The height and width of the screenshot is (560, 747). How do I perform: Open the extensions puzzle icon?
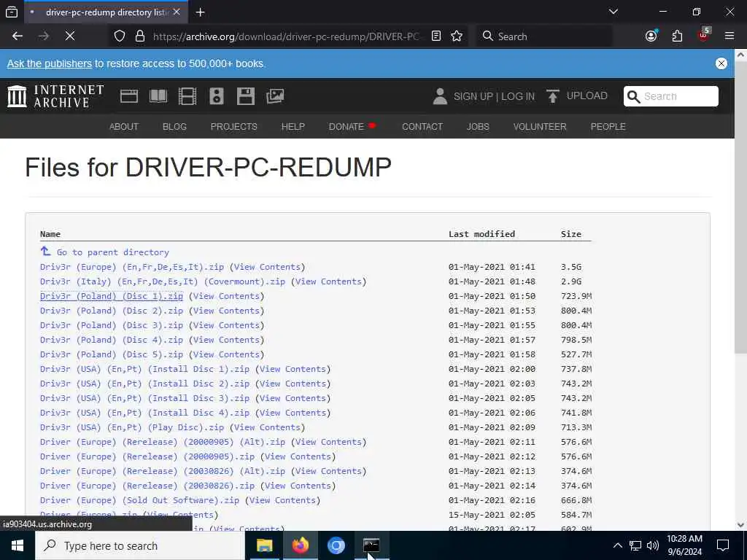pos(677,36)
